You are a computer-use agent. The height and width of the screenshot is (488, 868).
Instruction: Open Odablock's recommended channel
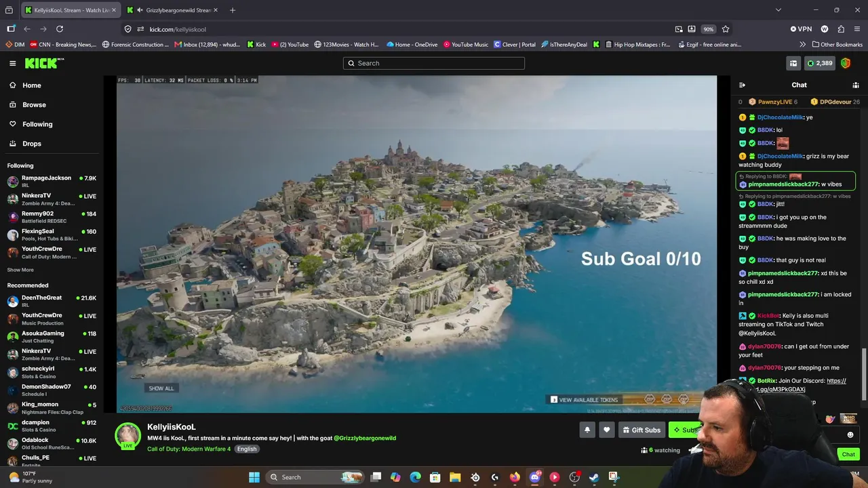(x=52, y=443)
